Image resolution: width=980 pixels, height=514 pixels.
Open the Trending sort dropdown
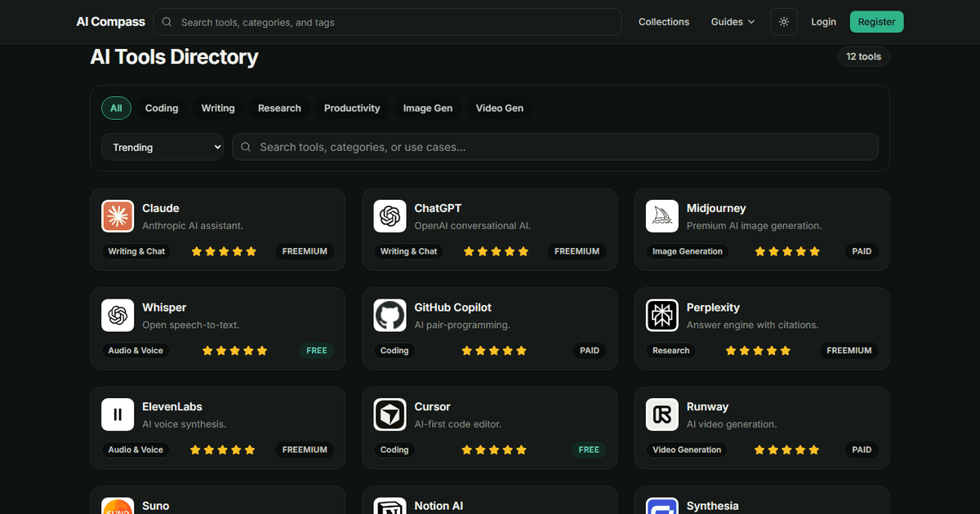(163, 147)
